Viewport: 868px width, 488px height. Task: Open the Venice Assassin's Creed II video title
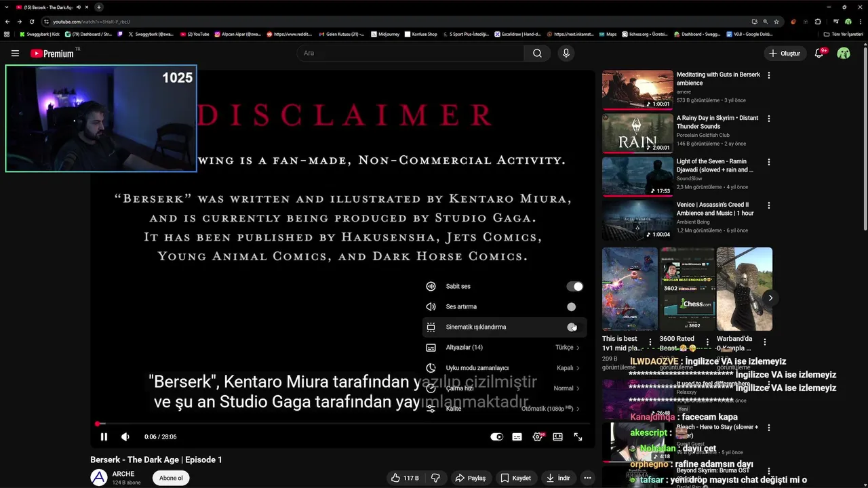click(x=715, y=209)
